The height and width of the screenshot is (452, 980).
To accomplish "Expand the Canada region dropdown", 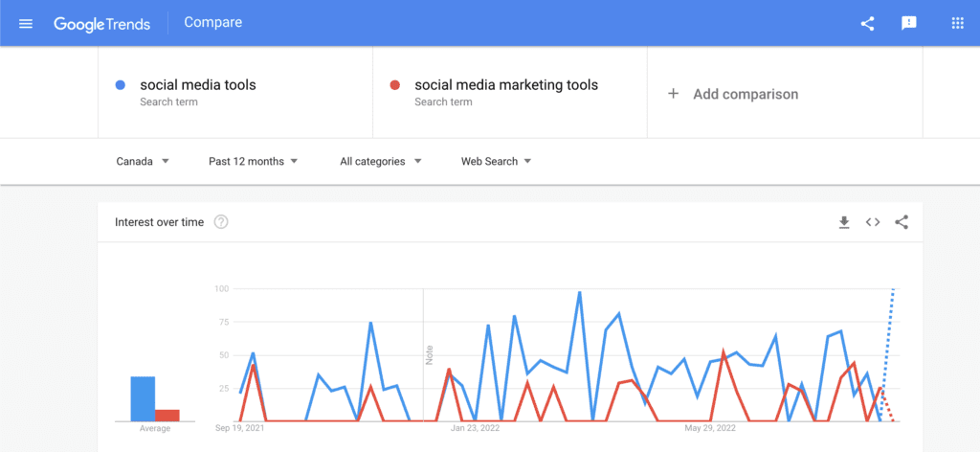I will coord(143,162).
